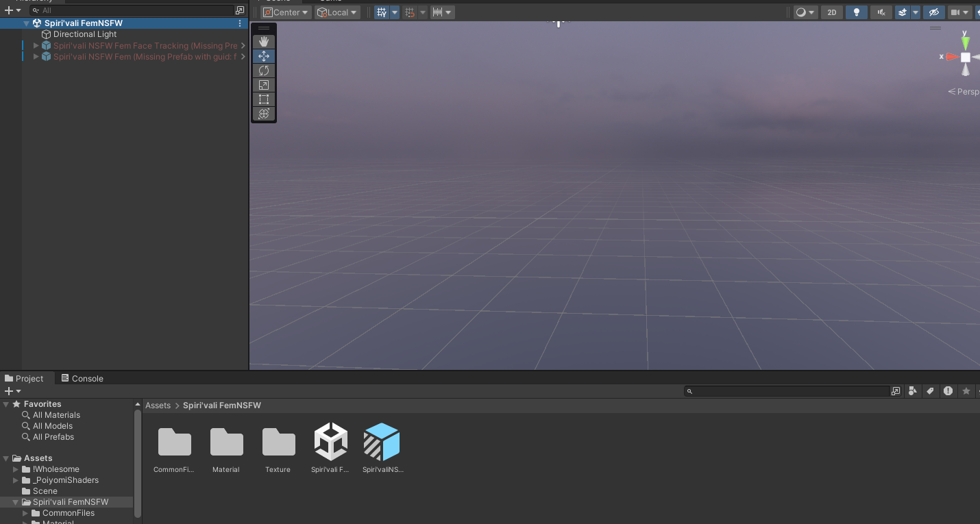Open prefab arrow for Spiri'vali NSFW Fem Face Tracking
Viewport: 980px width, 524px height.
(x=243, y=46)
